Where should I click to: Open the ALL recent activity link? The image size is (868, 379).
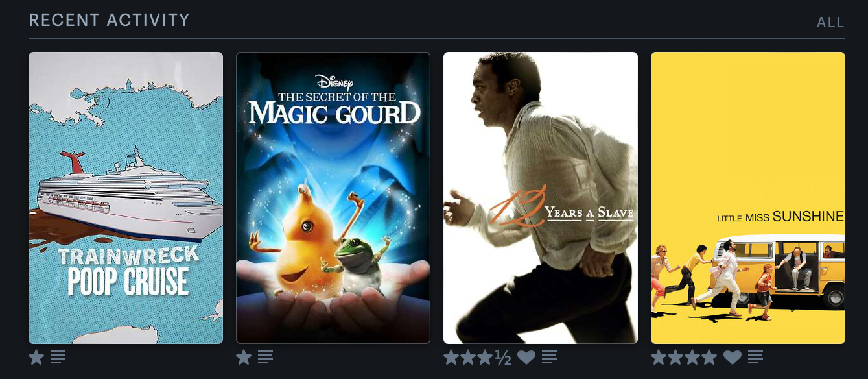[830, 23]
